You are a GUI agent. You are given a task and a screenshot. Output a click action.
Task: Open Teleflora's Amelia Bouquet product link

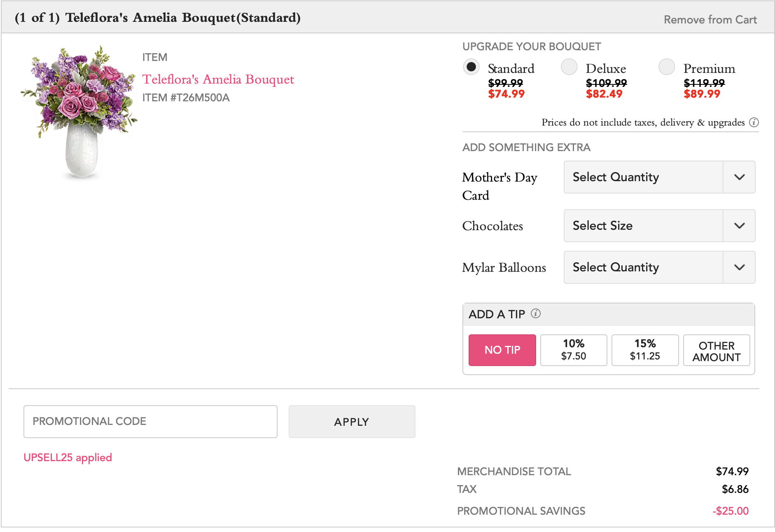tap(218, 79)
